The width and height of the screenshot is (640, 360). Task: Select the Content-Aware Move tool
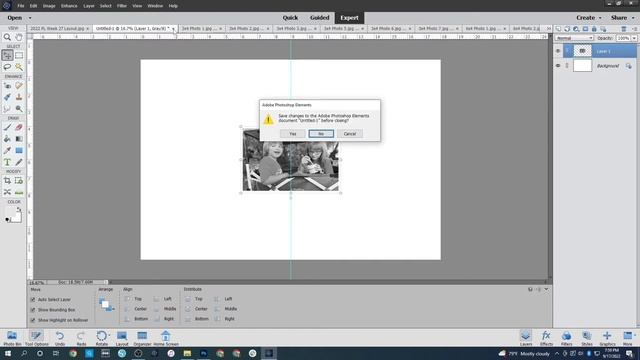7,192
